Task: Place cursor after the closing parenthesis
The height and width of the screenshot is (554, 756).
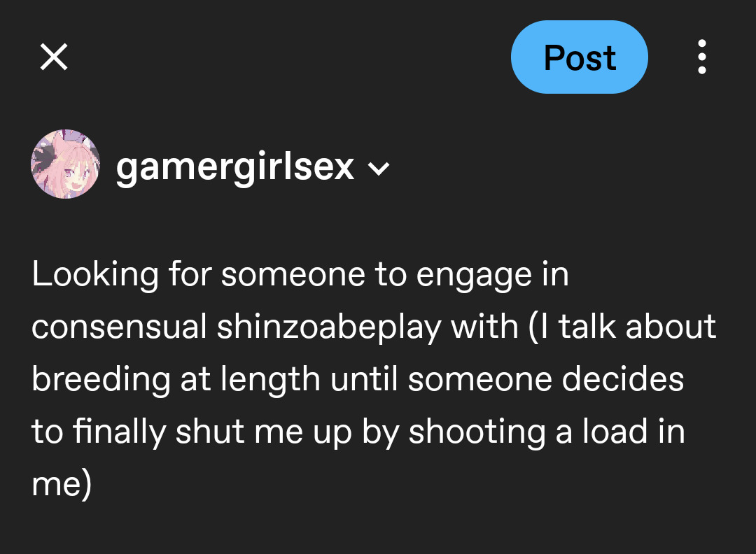Action: point(92,484)
